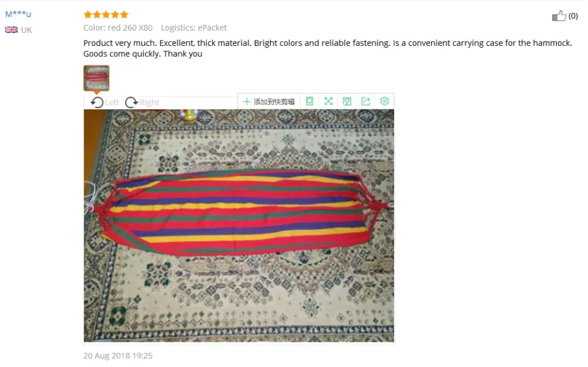
Task: Click the UK flag icon
Action: coord(11,29)
